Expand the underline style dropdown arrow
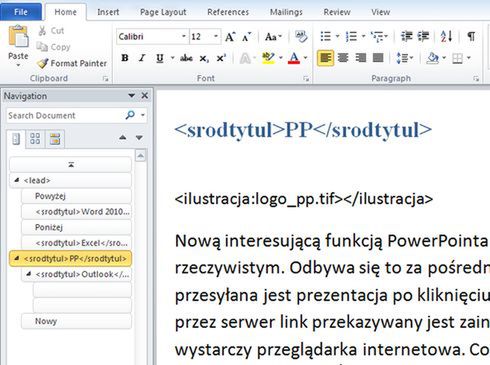The image size is (490, 365). (x=173, y=58)
